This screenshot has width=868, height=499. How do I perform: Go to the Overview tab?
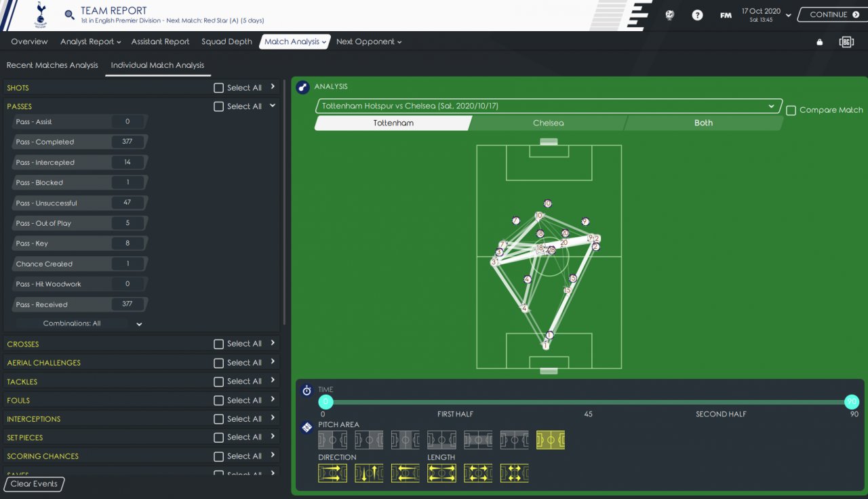[x=29, y=41]
